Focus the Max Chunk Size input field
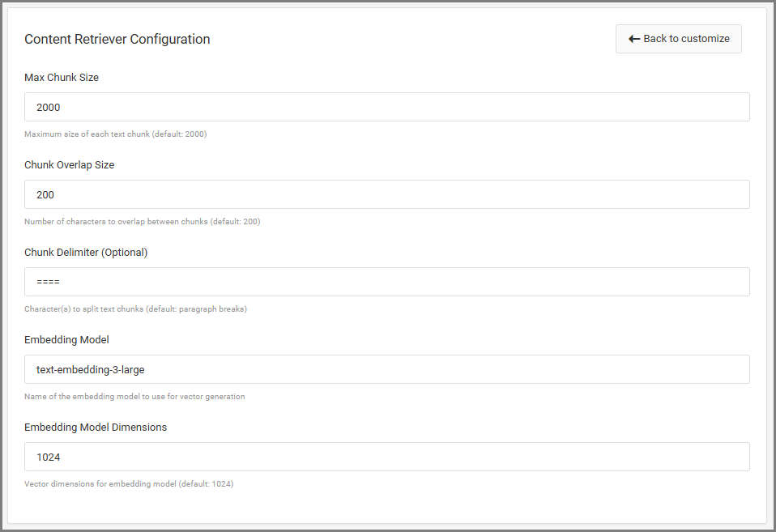This screenshot has width=776, height=532. [x=386, y=107]
